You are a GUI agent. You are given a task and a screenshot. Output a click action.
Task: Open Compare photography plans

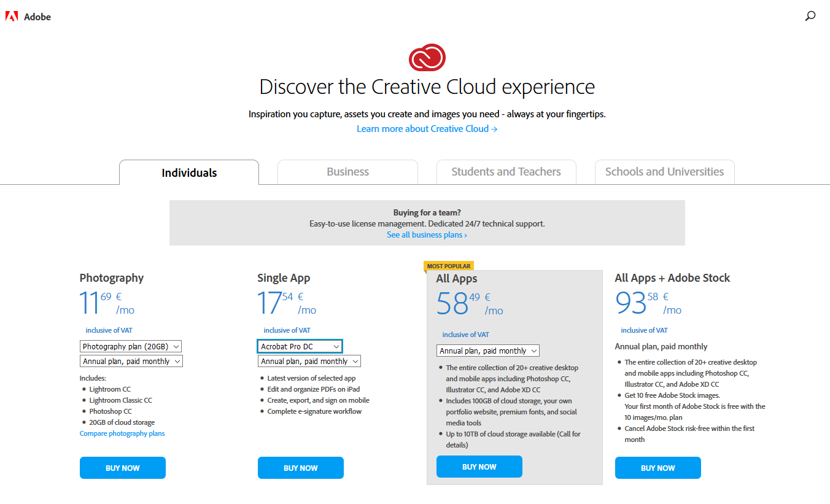[x=122, y=433]
